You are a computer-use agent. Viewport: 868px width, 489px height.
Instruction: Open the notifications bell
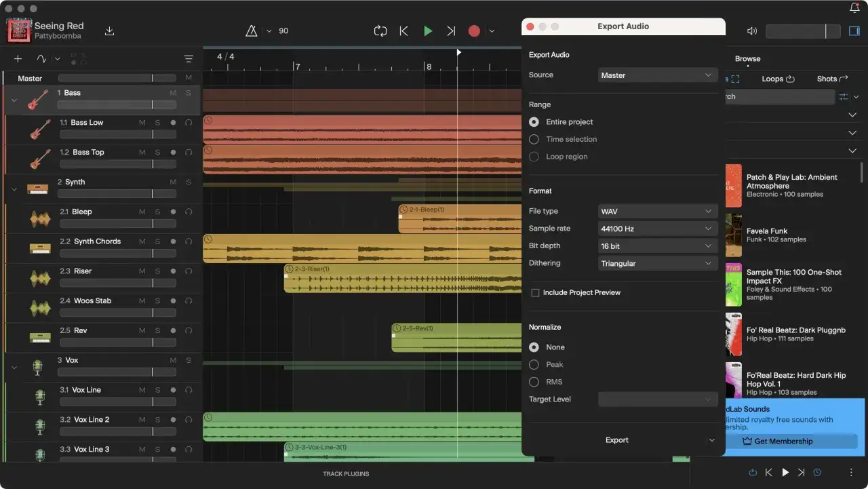click(x=854, y=8)
